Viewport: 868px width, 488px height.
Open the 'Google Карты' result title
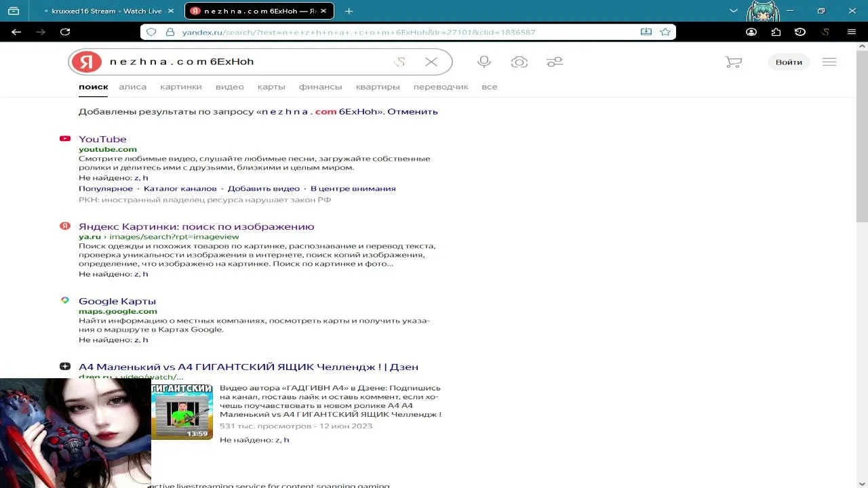[x=117, y=301]
